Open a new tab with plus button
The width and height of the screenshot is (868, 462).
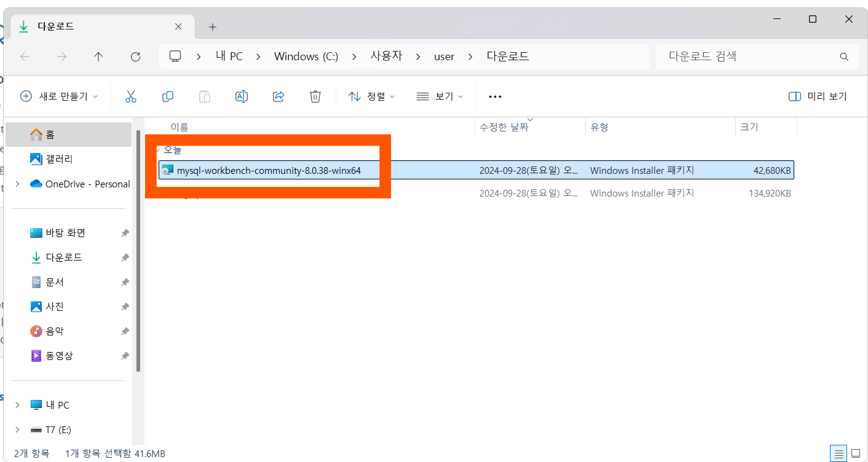click(213, 27)
